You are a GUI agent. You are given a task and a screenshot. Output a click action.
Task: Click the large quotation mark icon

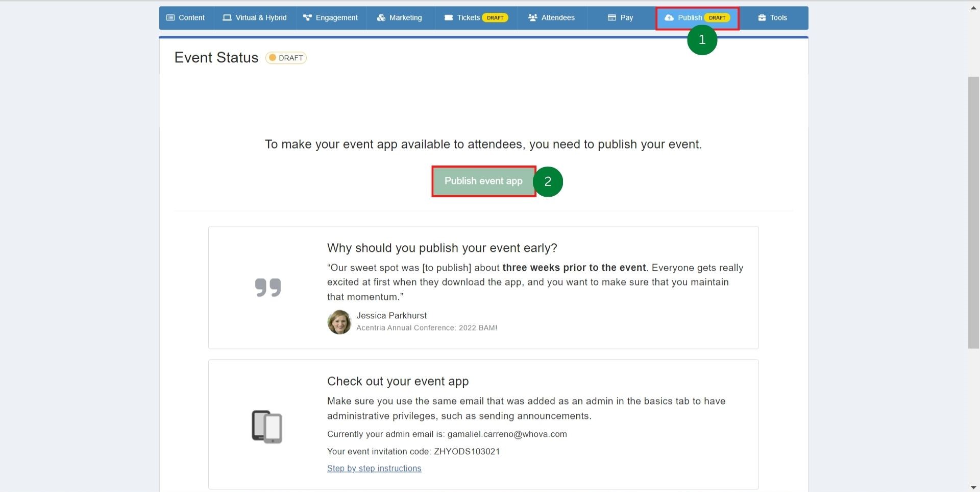268,288
